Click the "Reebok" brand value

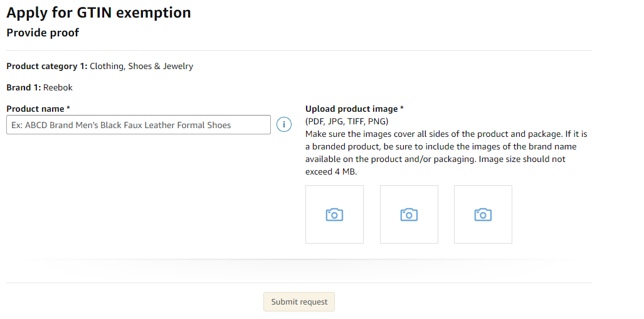58,87
